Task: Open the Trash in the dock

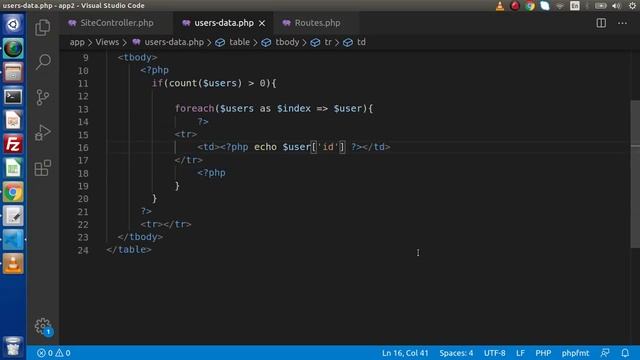Action: [x=13, y=347]
